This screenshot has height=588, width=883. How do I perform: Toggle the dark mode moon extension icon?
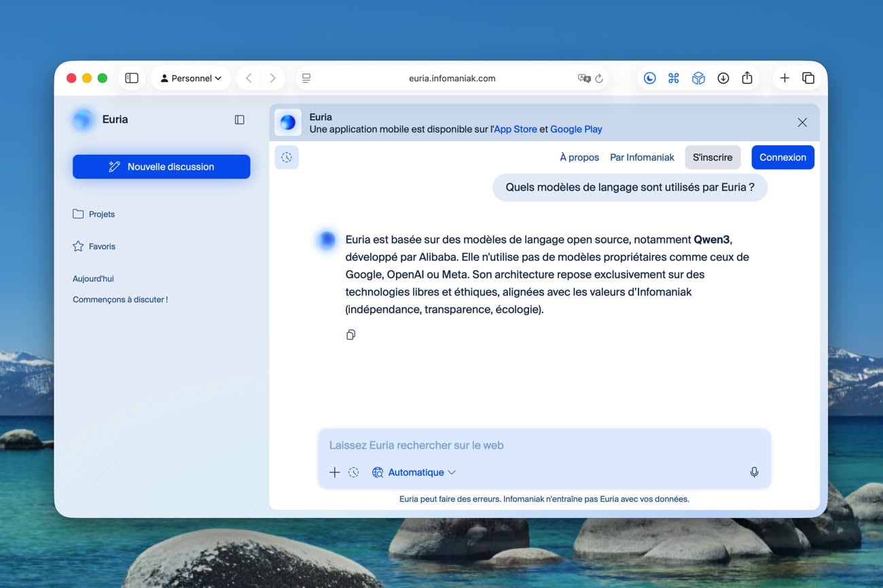click(x=650, y=78)
